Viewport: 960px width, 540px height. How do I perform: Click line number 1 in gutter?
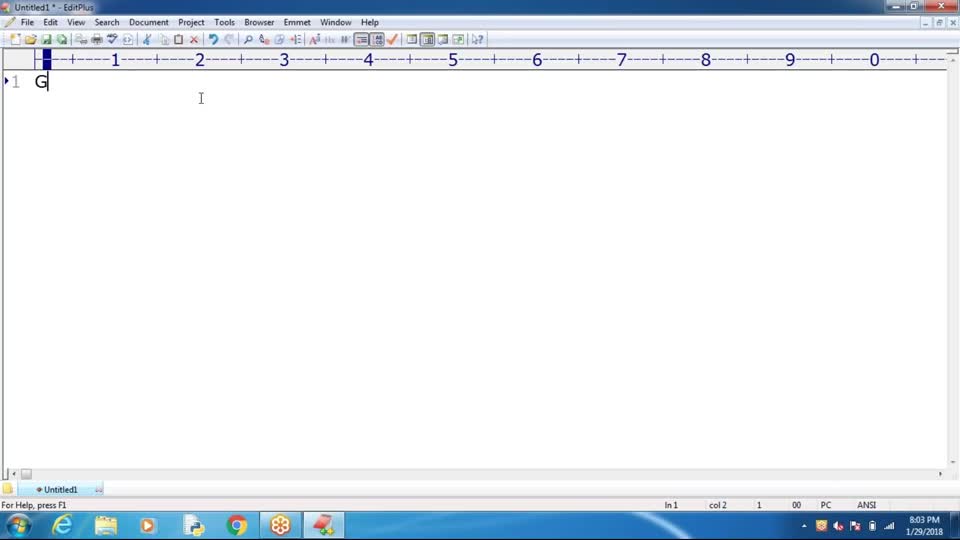point(15,81)
